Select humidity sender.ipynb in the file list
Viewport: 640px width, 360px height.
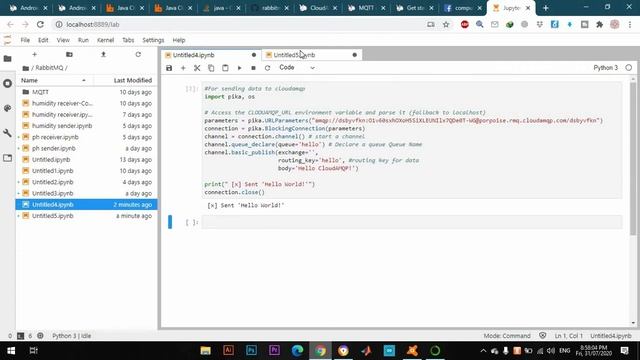[86, 126]
